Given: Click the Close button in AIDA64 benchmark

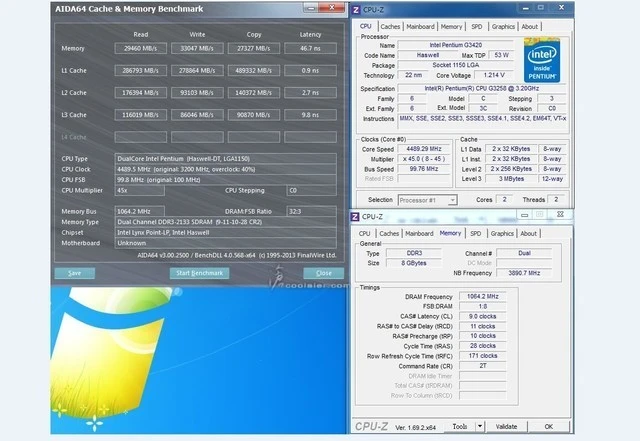Looking at the screenshot, I should click(x=323, y=273).
